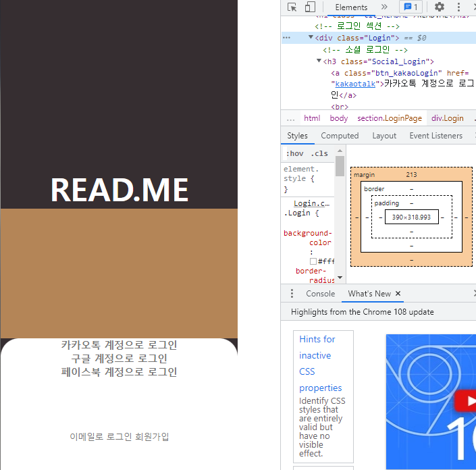Image resolution: width=476 pixels, height=470 pixels.
Task: Click the background-color property name
Action: click(x=308, y=238)
